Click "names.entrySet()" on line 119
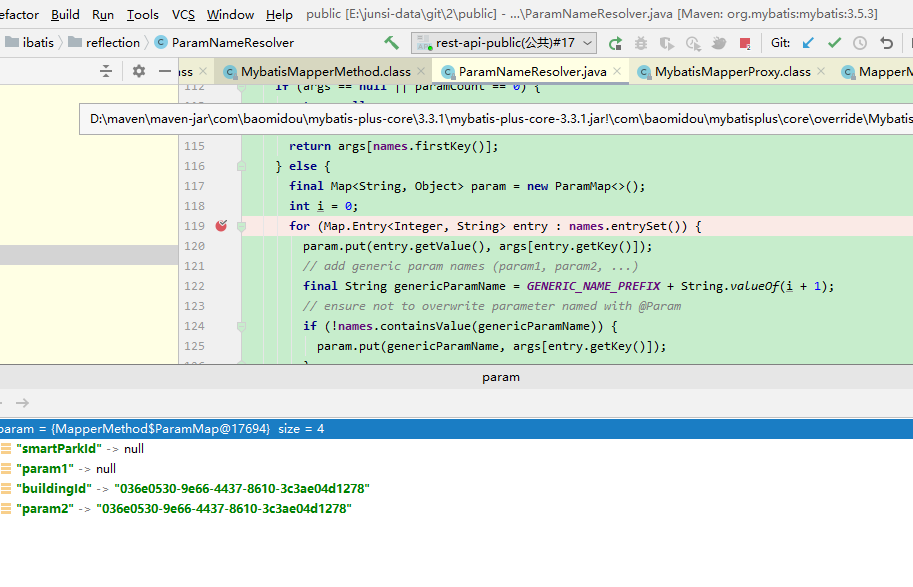 pyautogui.click(x=628, y=226)
